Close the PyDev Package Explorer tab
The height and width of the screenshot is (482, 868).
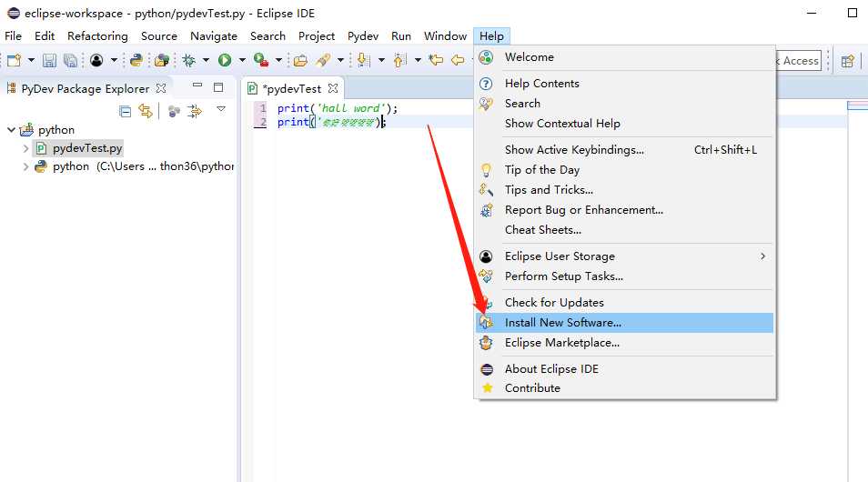click(161, 88)
